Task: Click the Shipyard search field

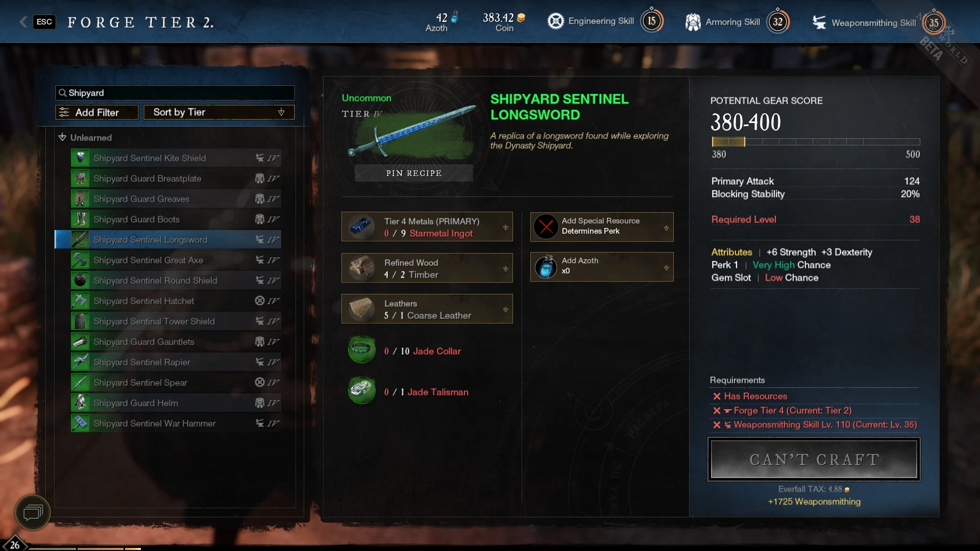Action: 175,93
